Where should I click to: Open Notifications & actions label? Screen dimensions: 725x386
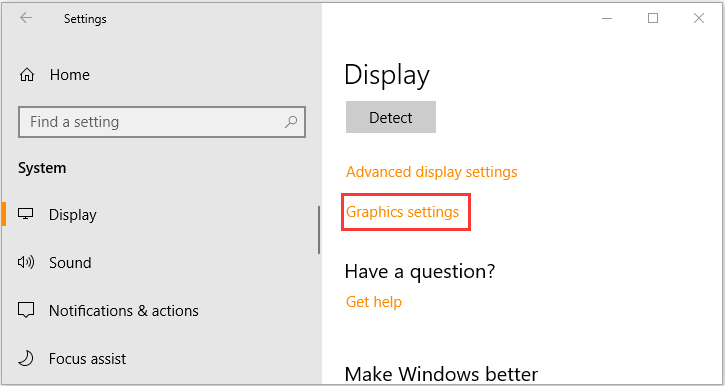point(124,311)
